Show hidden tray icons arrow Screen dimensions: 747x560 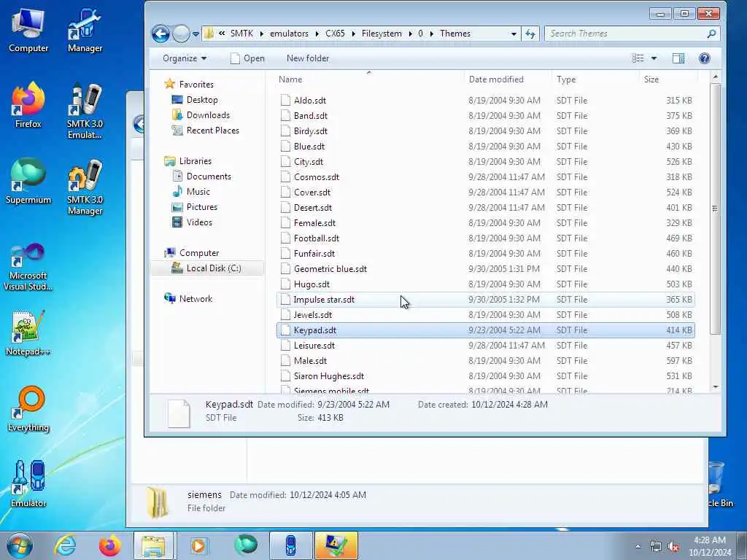pyautogui.click(x=638, y=547)
